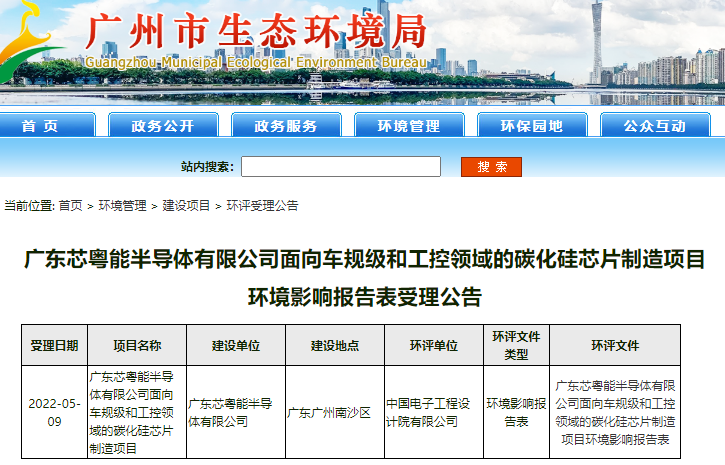Click the 广州市生态环境局 banner title
Screen dimensions: 725x465
[256, 31]
